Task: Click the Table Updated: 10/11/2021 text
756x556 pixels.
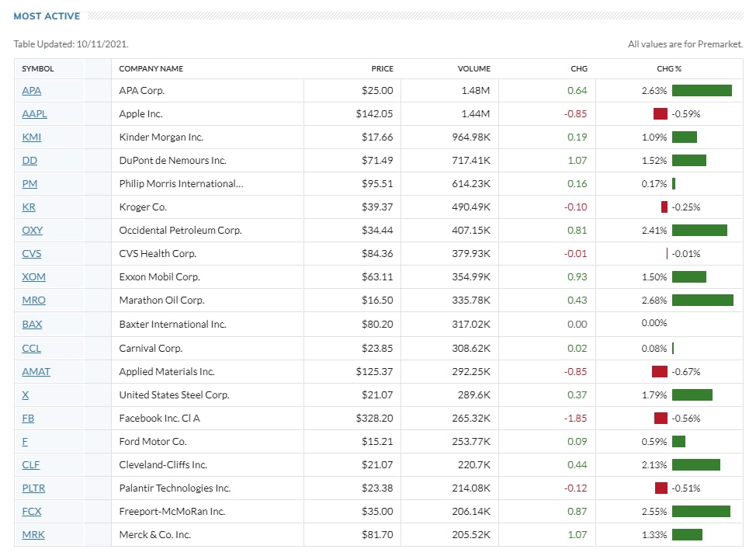Action: coord(71,44)
